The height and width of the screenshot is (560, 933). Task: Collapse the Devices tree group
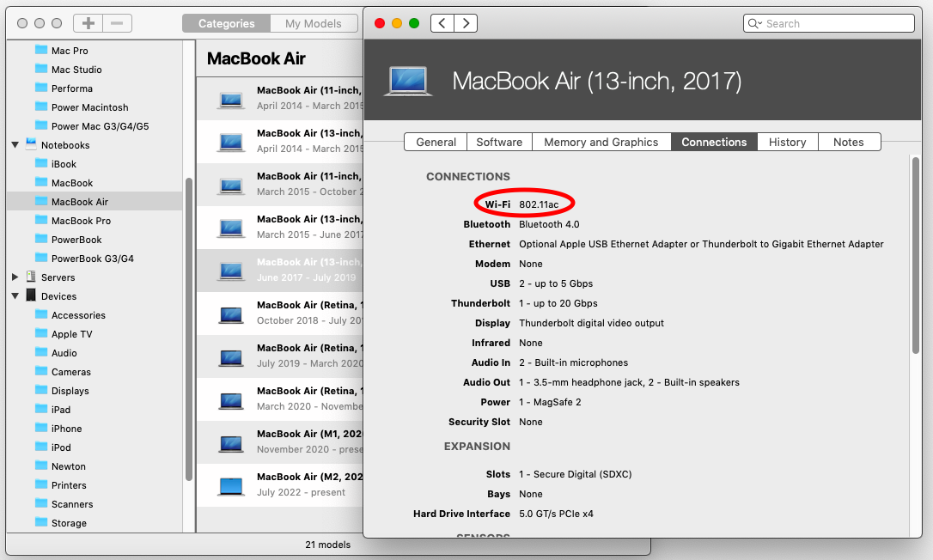point(15,296)
